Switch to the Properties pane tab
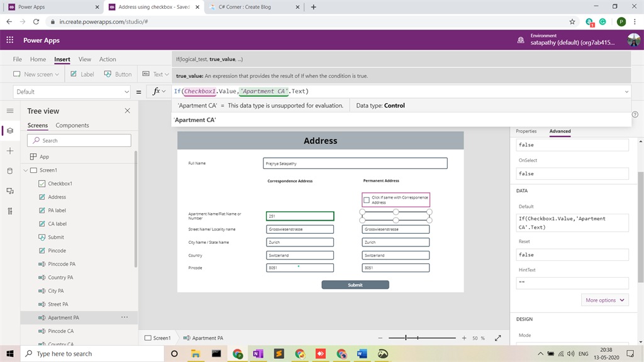Viewport: 644px width, 362px height. 526,131
